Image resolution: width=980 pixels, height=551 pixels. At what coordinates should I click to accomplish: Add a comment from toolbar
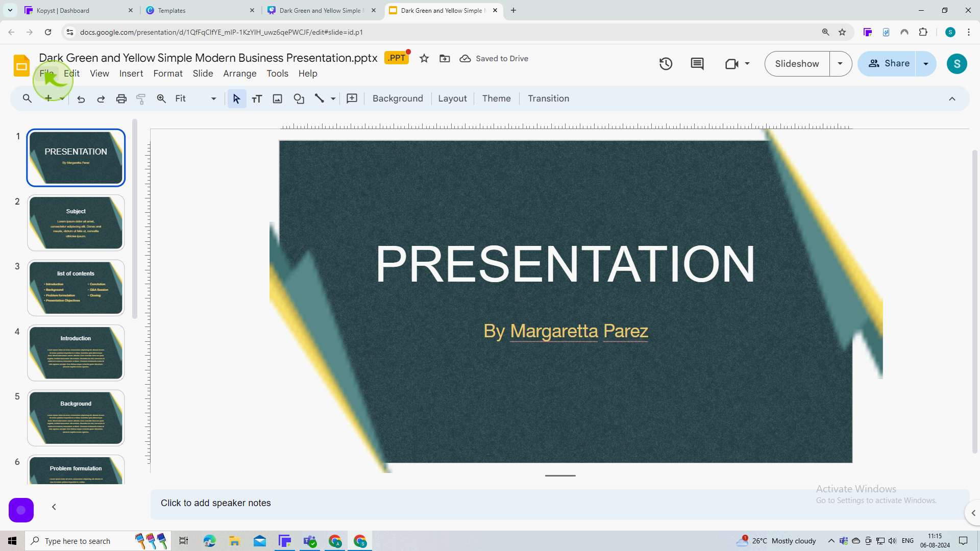[x=352, y=98]
